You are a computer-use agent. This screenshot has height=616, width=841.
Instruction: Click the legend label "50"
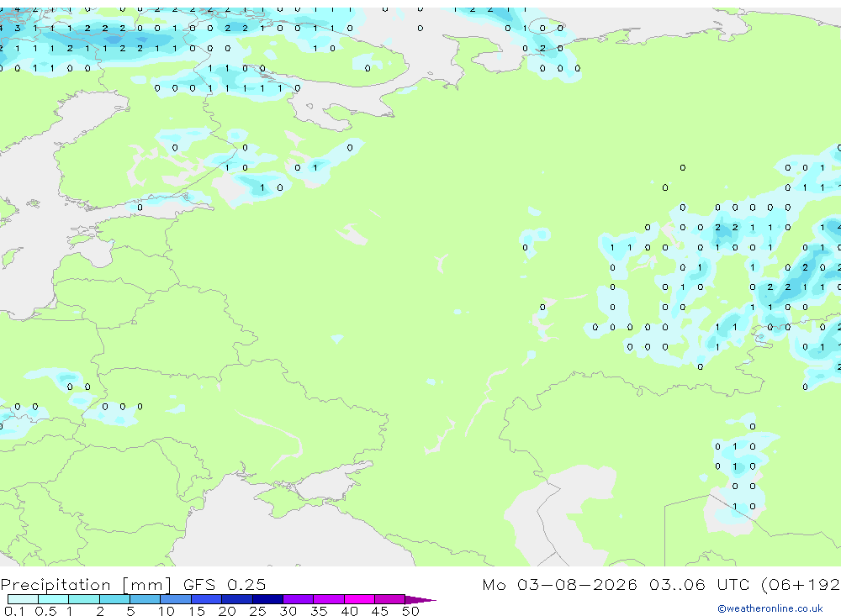pyautogui.click(x=410, y=611)
